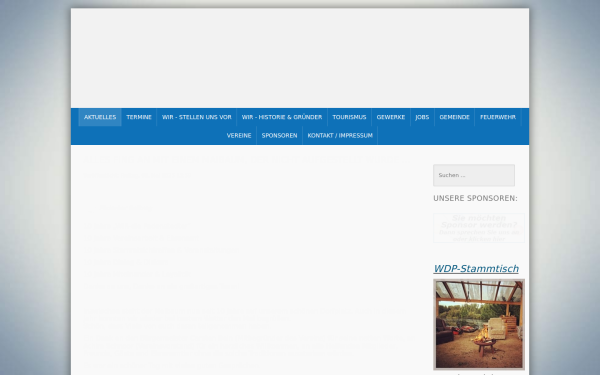Follow the WDP-Stammtisch link
The width and height of the screenshot is (600, 375).
tap(476, 269)
